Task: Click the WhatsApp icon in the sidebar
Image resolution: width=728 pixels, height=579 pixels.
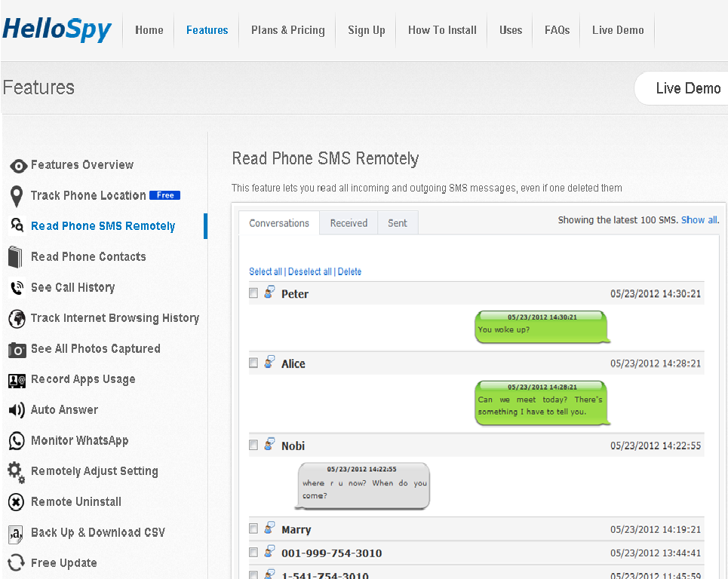Action: click(17, 441)
